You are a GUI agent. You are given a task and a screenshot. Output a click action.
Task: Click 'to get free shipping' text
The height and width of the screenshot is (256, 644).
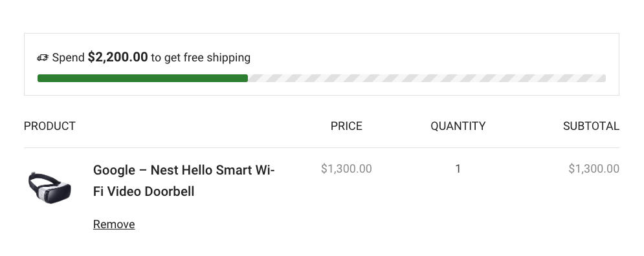point(201,58)
